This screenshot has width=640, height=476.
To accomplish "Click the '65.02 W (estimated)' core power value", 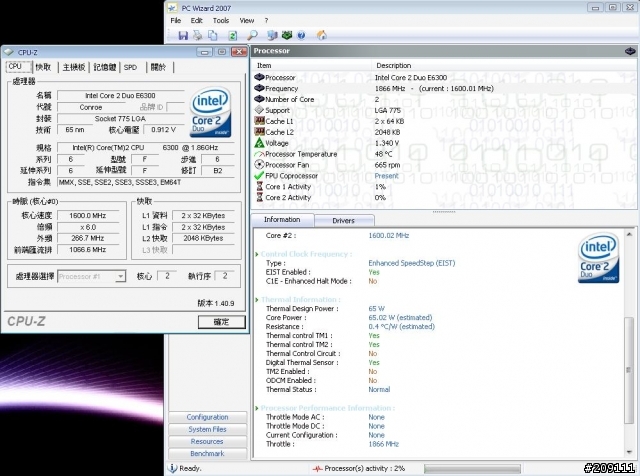I will click(400, 318).
